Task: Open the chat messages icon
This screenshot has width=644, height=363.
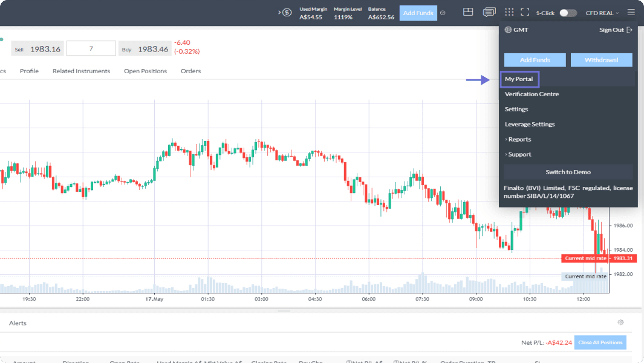Action: (489, 12)
